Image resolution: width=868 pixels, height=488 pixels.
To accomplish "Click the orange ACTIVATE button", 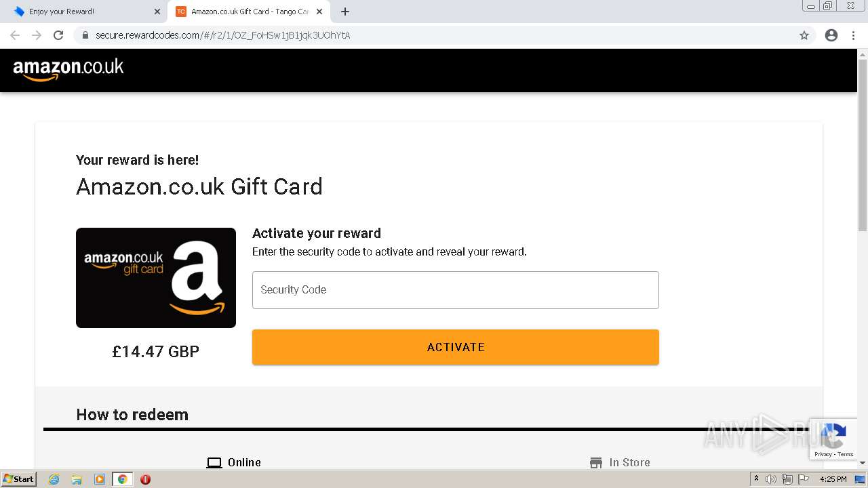I will tap(456, 347).
